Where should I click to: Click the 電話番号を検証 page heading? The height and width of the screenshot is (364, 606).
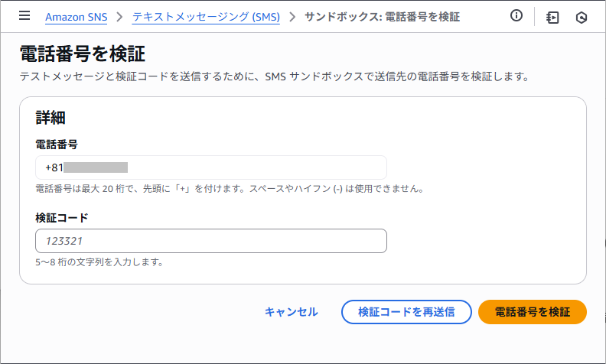click(83, 54)
